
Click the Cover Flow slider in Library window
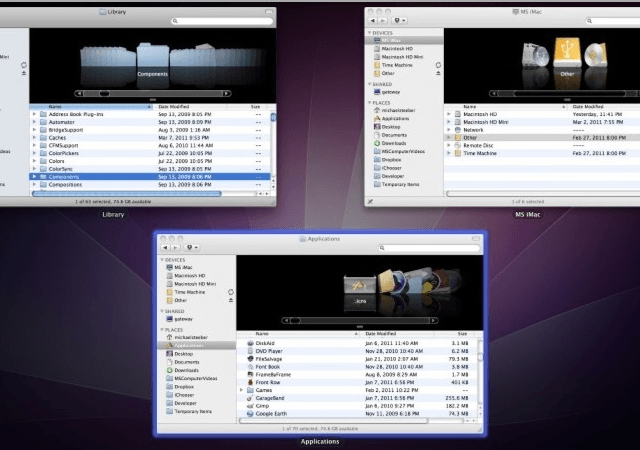pos(104,94)
